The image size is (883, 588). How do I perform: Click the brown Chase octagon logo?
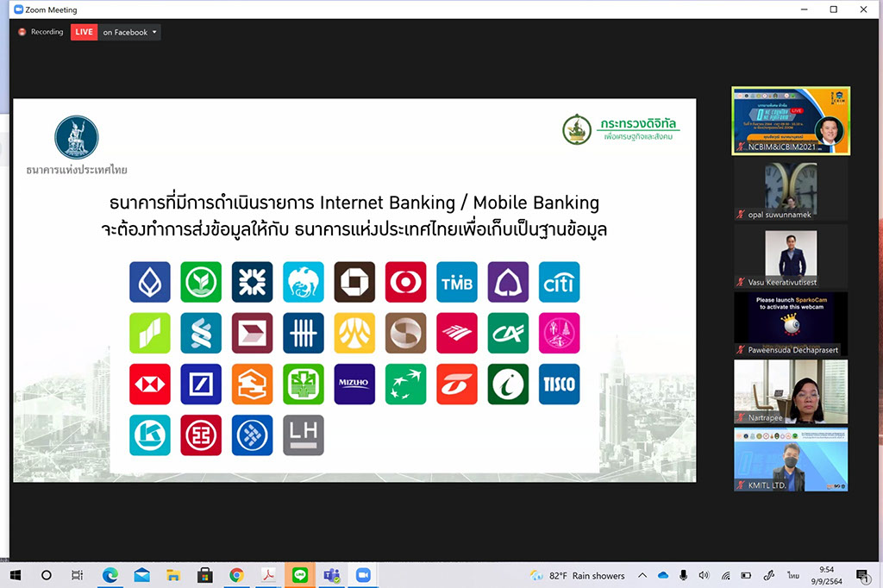click(x=354, y=282)
